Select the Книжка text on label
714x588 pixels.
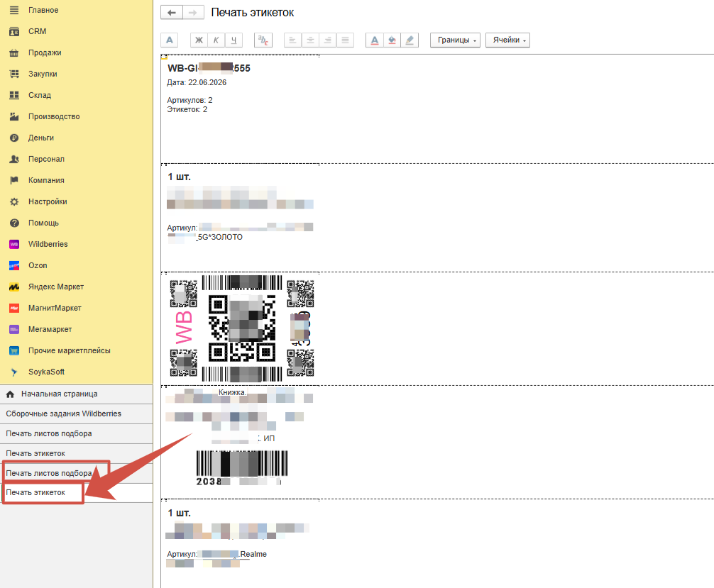pos(232,392)
